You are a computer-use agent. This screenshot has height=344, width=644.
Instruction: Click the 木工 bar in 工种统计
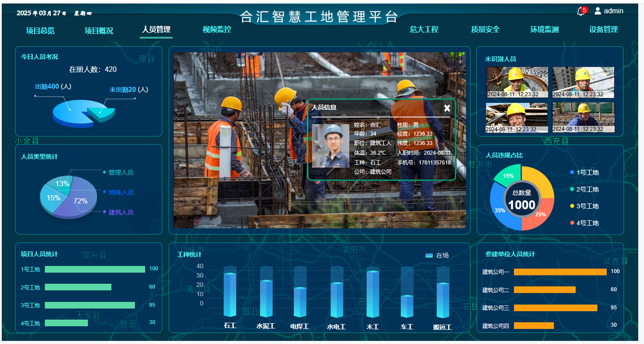pos(372,294)
